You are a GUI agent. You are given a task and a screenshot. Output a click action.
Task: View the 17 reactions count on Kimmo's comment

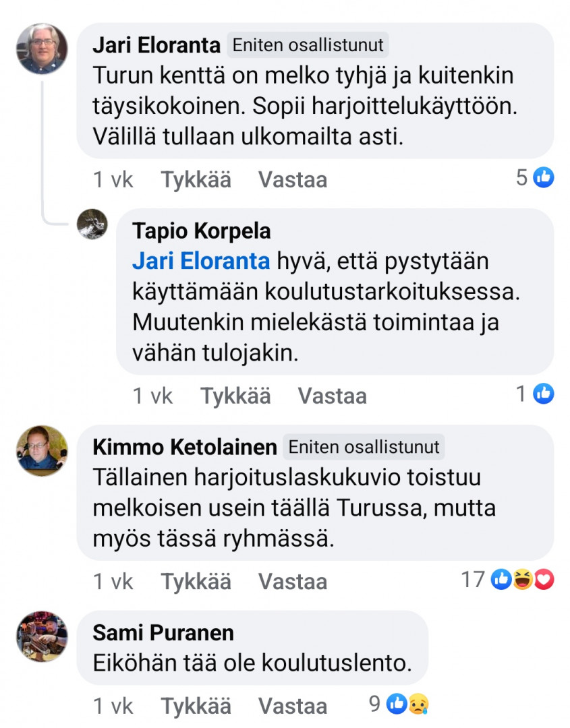473,580
